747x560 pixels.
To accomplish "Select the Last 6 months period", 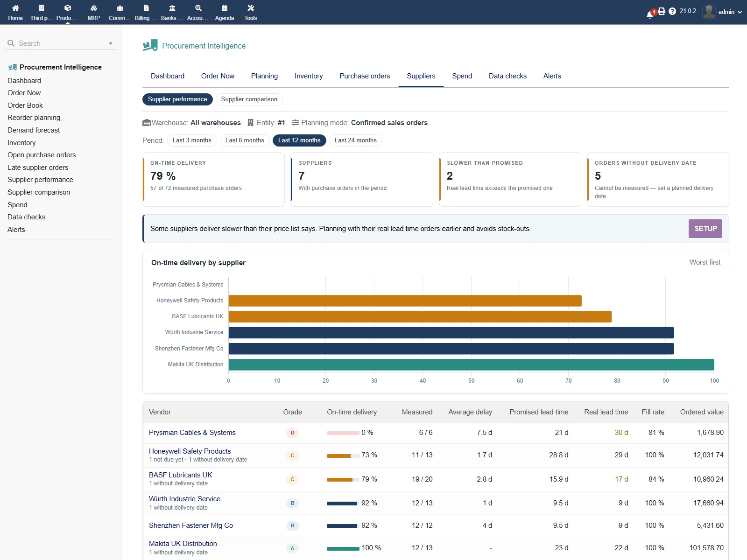I will [x=245, y=140].
